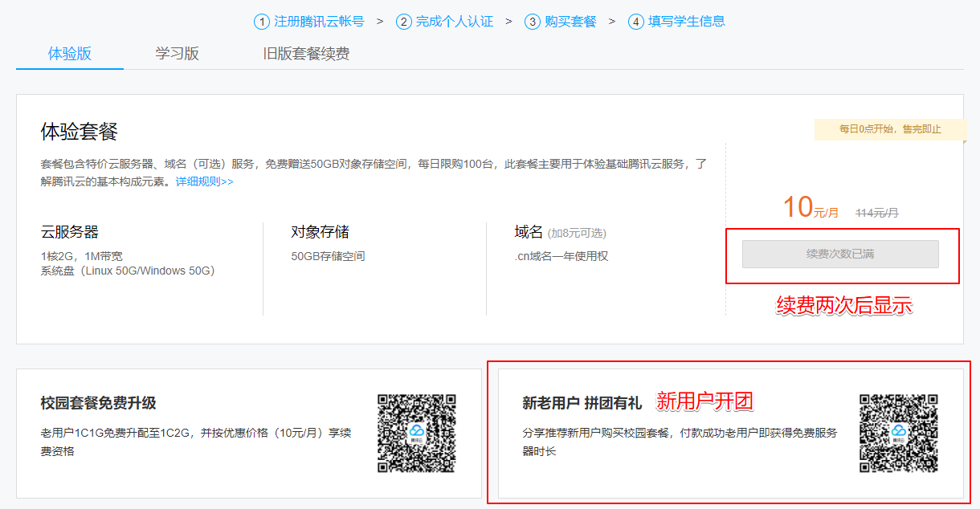Open step 4 填写学生信息 link
This screenshot has height=509, width=980.
tap(677, 22)
